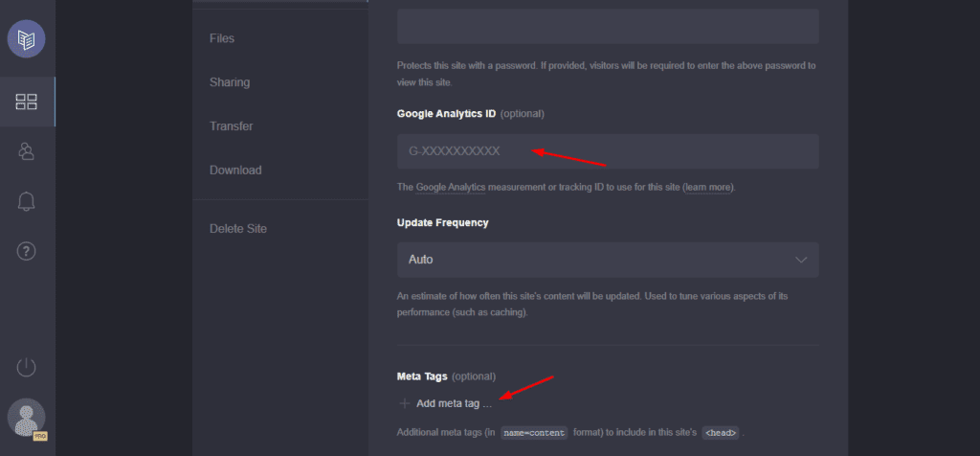Screen dimensions: 980x456
Task: Log out using the power icon
Action: [x=27, y=367]
